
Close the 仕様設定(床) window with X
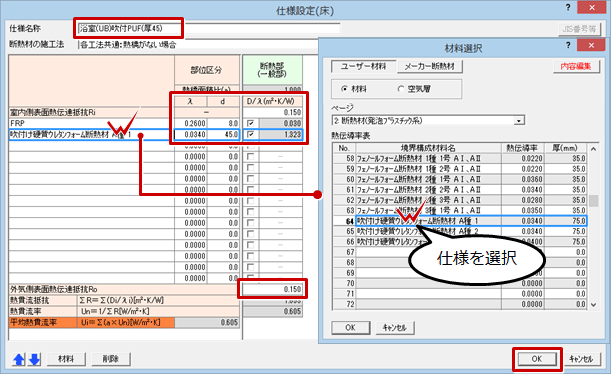pos(592,7)
